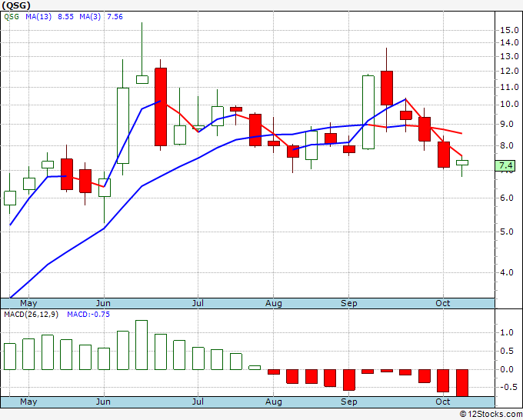Click the 10.0 price axis label
The width and height of the screenshot is (523, 420).
509,105
